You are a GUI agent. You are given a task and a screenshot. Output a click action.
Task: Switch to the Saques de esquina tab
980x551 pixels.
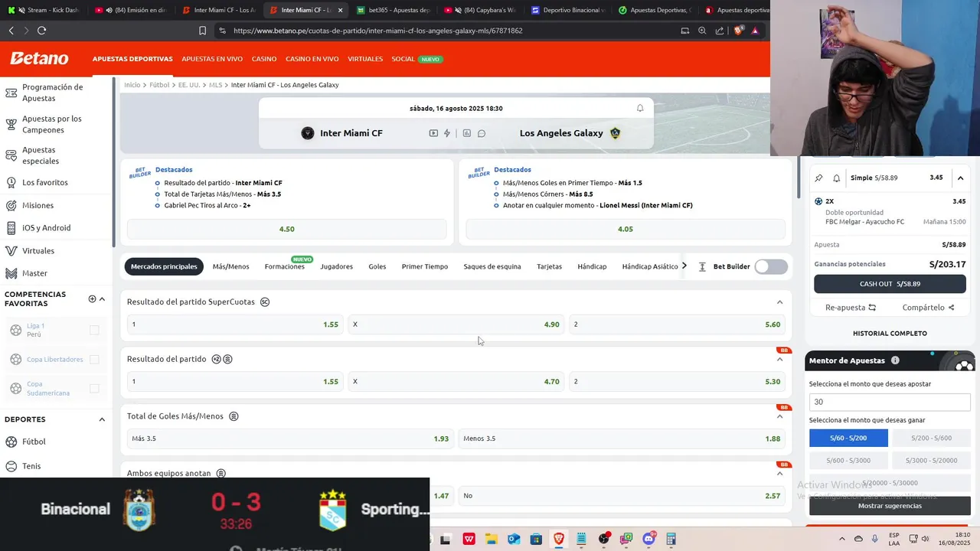coord(492,266)
